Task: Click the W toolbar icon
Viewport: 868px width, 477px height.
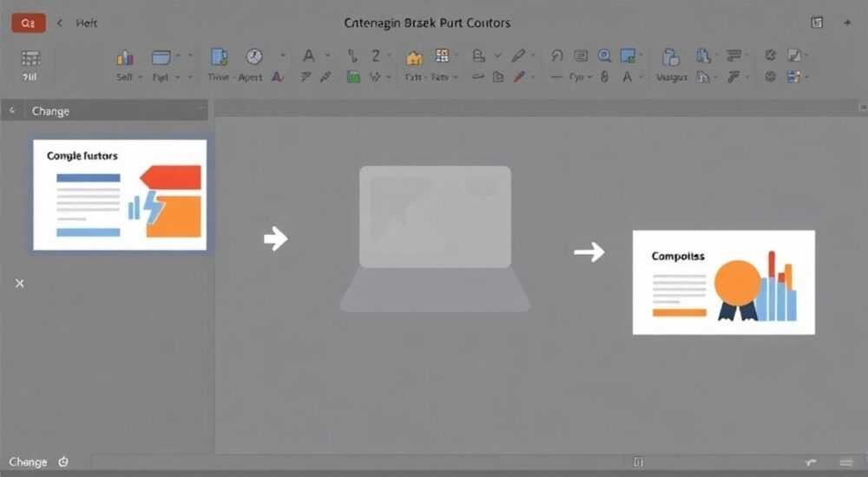Action: (x=375, y=77)
